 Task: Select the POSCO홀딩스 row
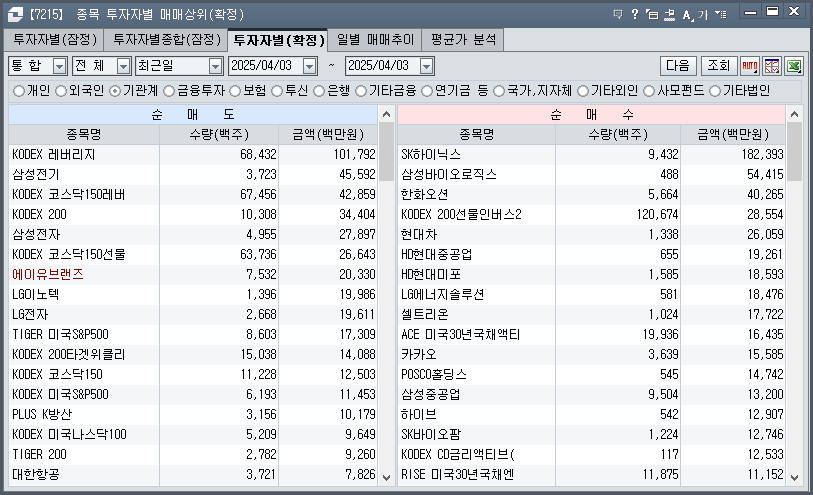[x=592, y=375]
